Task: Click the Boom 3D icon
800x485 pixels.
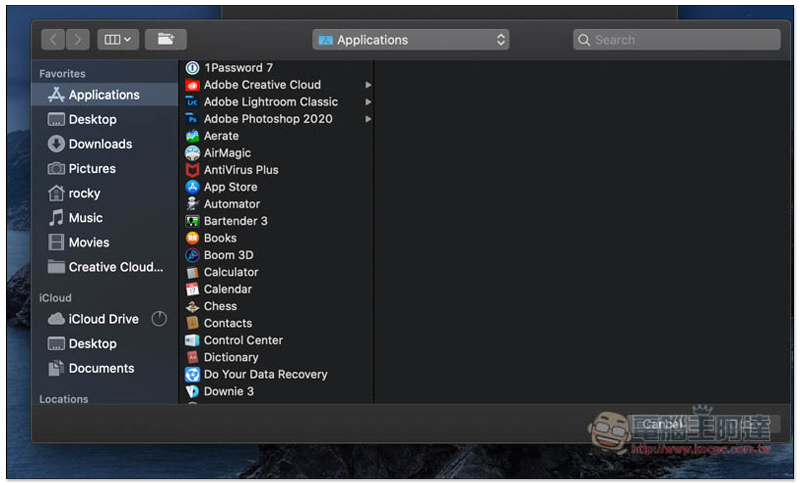Action: coord(192,255)
